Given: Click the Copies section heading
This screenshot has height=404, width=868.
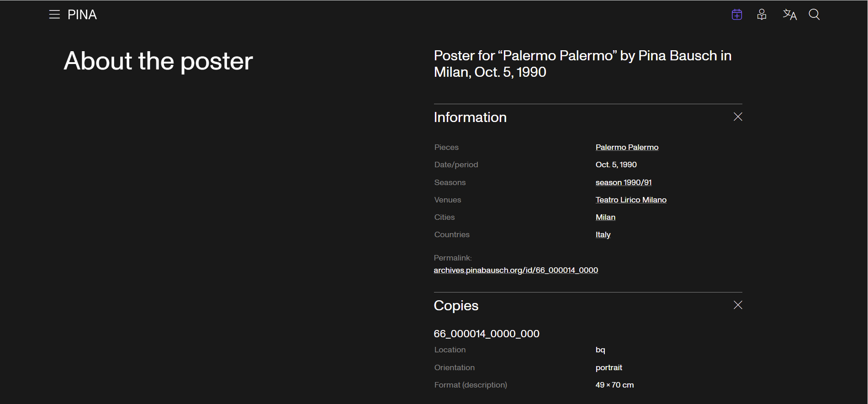Looking at the screenshot, I should 456,306.
